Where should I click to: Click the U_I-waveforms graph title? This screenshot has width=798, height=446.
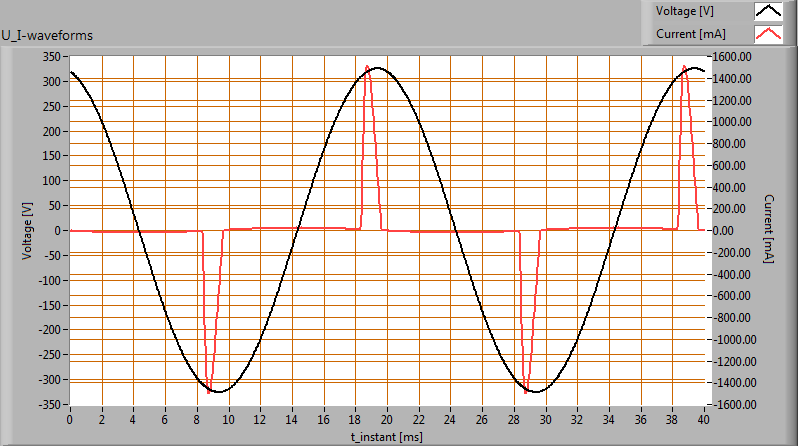[49, 36]
